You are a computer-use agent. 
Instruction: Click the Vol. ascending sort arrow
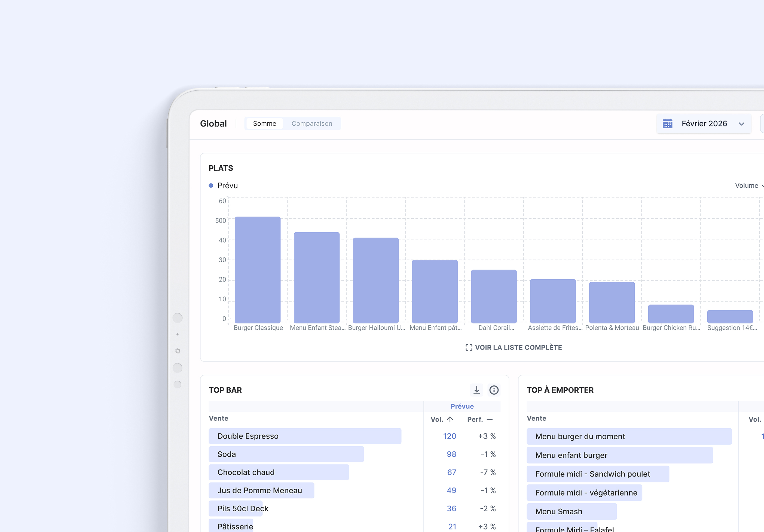coord(450,419)
